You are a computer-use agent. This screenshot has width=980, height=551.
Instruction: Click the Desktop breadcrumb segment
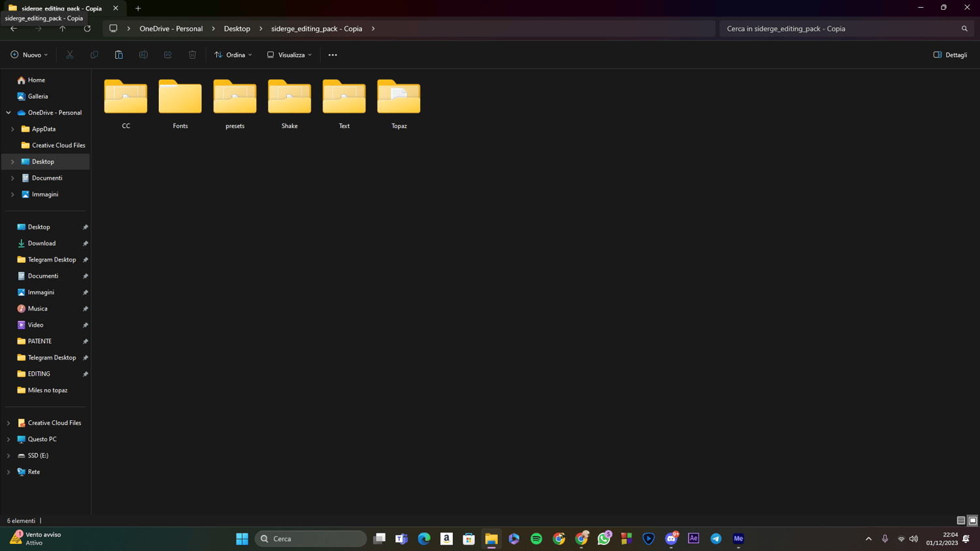(237, 29)
